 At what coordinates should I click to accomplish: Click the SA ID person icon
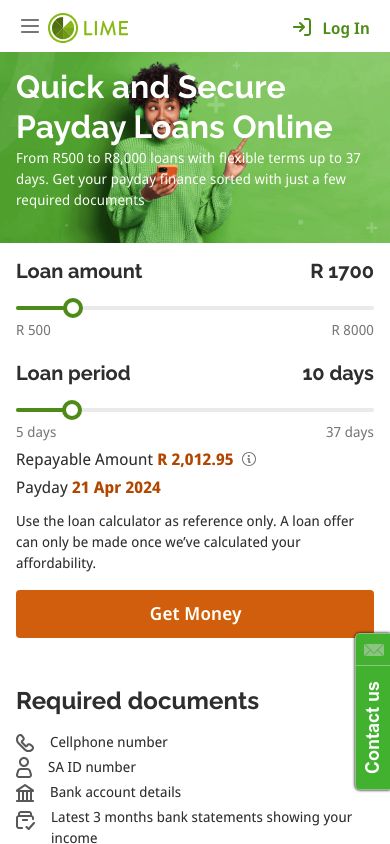coord(24,768)
